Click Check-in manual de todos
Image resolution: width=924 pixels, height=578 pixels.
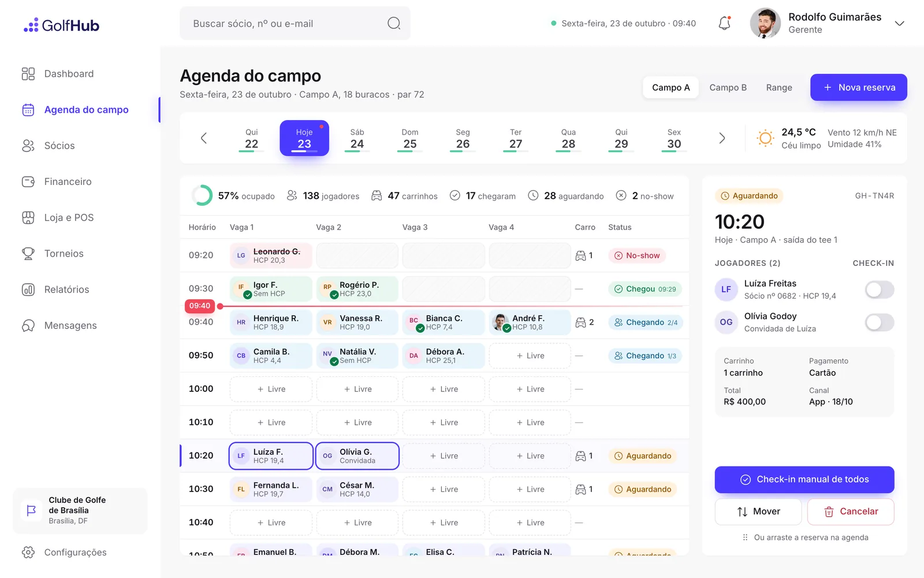coord(804,480)
